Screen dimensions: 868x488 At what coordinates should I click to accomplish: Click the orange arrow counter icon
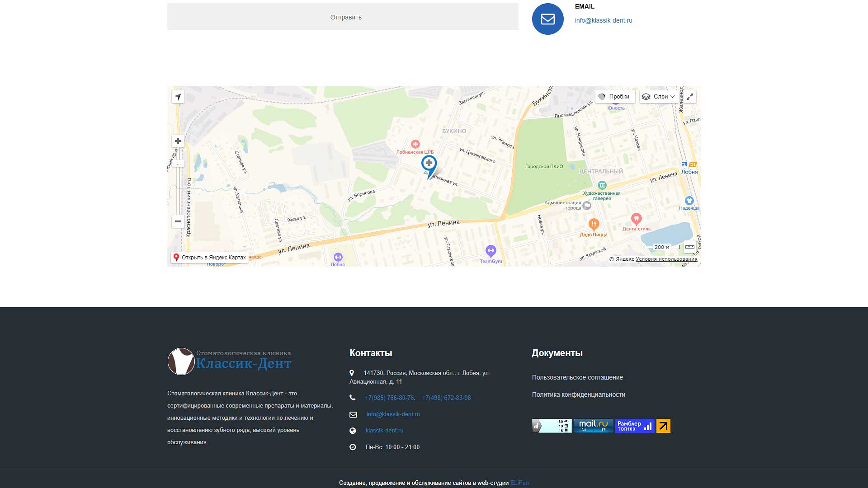(x=663, y=426)
